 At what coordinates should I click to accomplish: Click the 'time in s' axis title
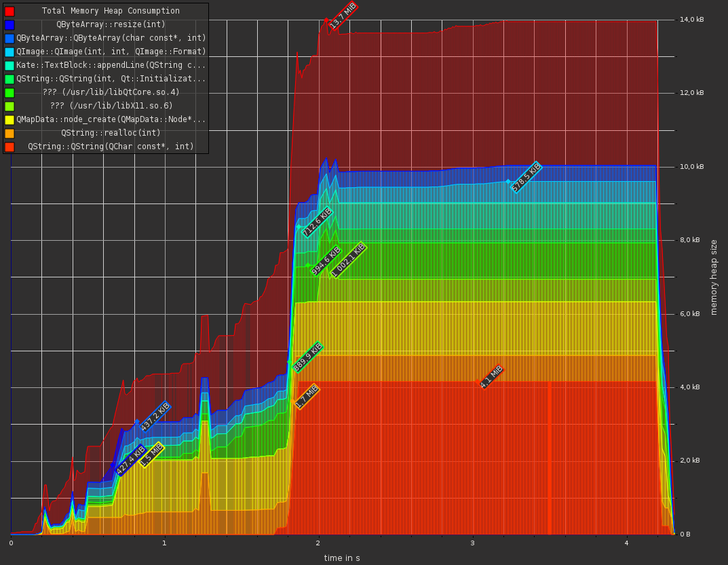342,558
